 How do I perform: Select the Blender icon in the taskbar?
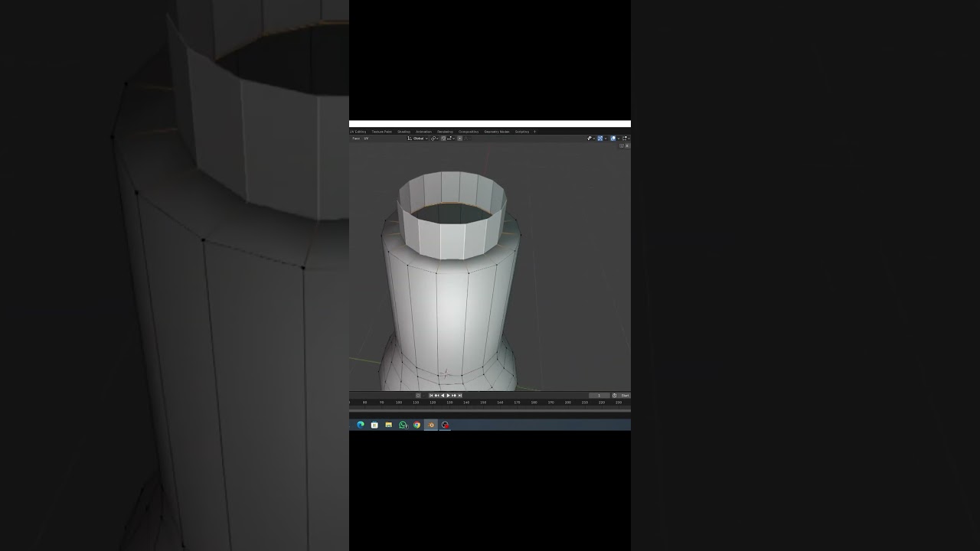(431, 425)
